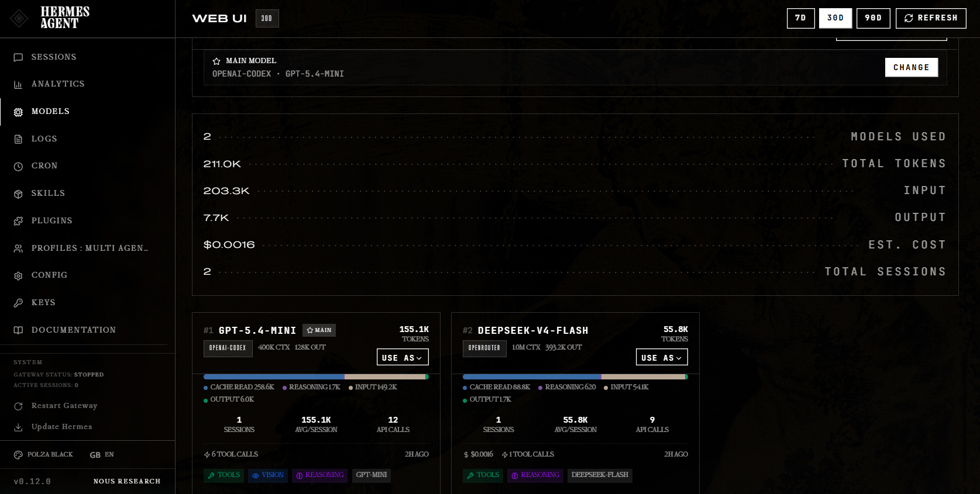Image resolution: width=980 pixels, height=494 pixels.
Task: Switch time range to 90D
Action: (x=873, y=18)
